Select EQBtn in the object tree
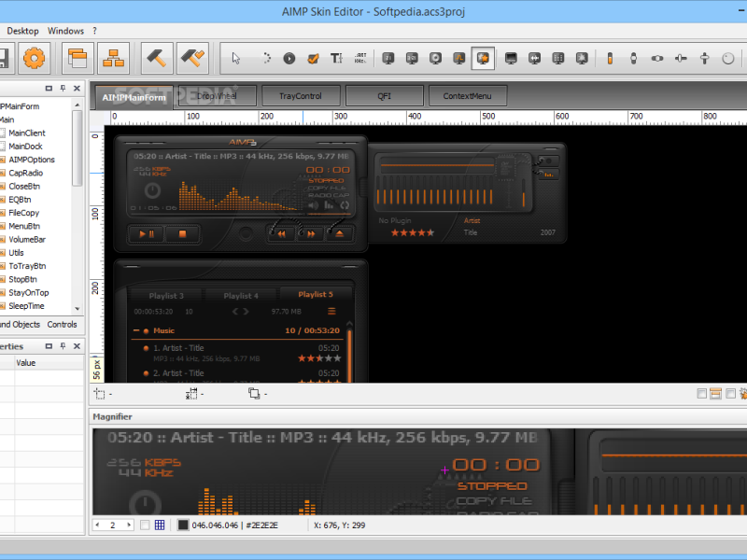This screenshot has width=747, height=560. point(20,200)
